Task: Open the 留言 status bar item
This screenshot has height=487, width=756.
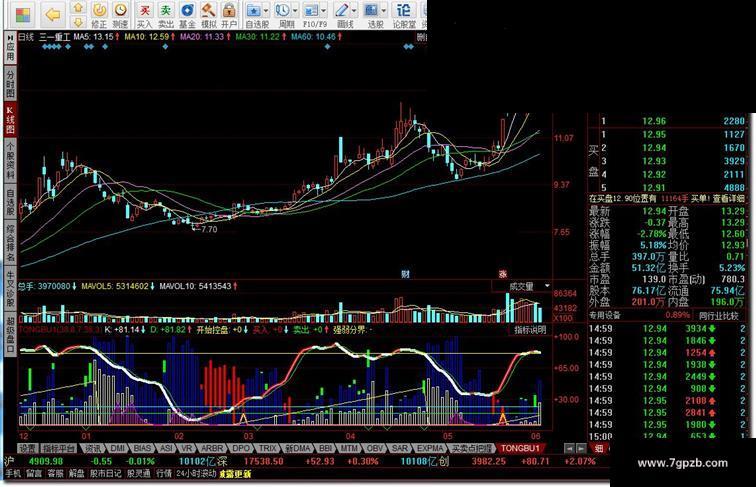Action: pos(34,473)
